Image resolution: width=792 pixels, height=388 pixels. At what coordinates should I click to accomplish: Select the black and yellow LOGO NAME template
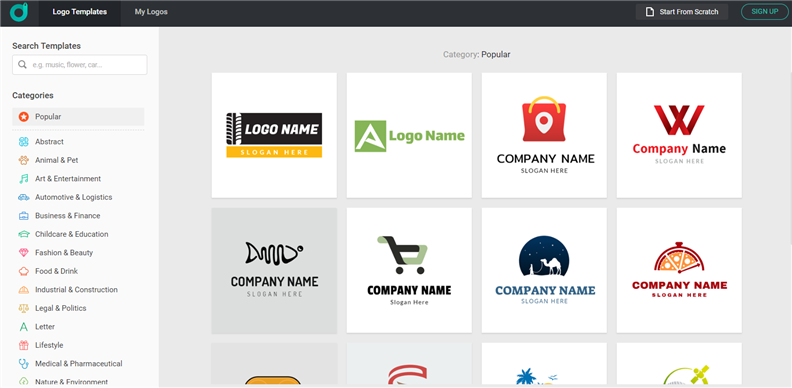coord(274,135)
